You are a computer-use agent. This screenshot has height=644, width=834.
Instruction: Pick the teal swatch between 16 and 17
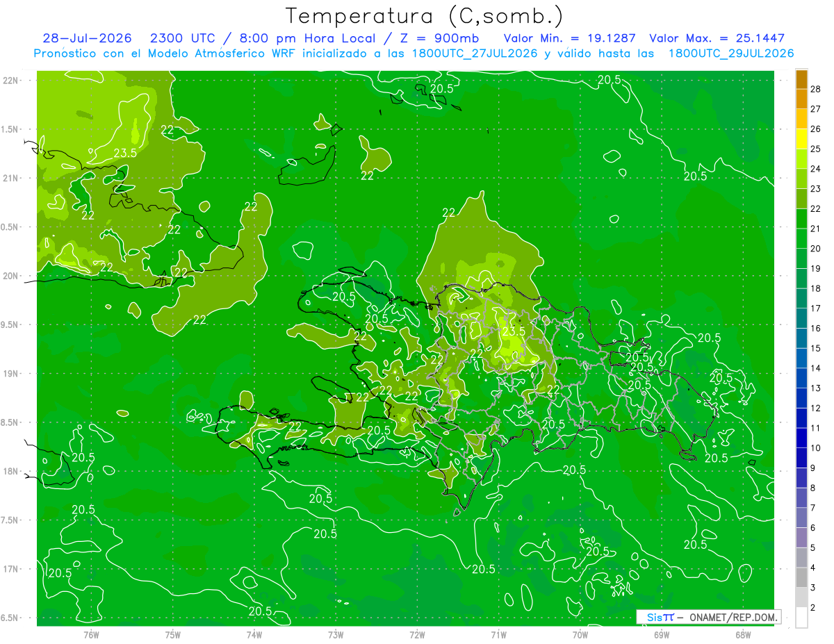tap(801, 319)
